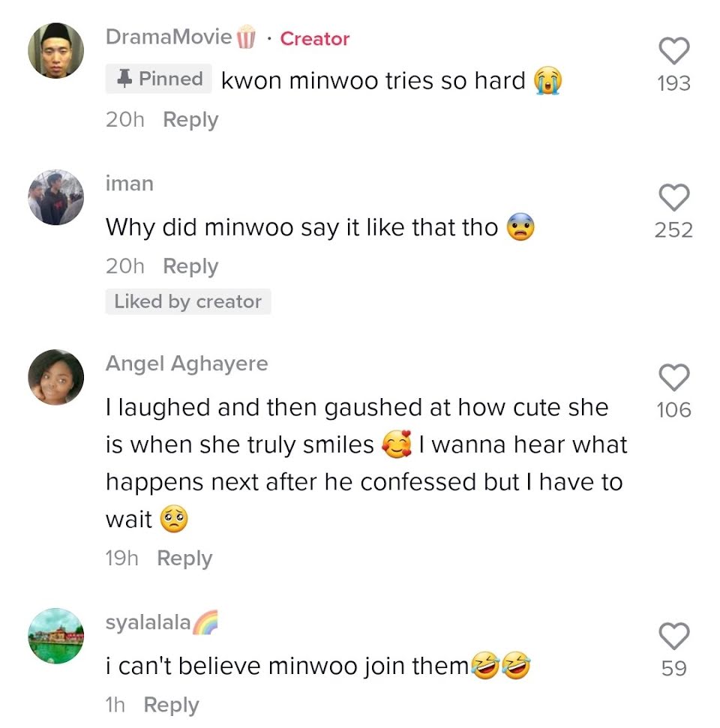Reply to the pinned creator comment

pos(190,120)
